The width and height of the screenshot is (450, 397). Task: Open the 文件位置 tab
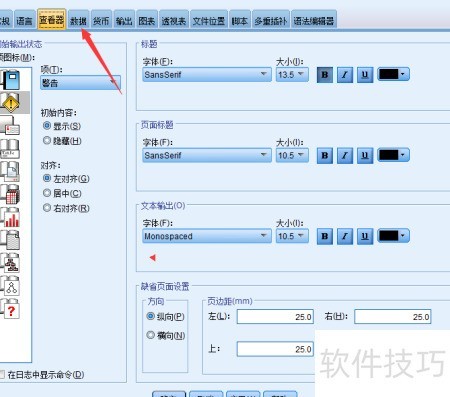[209, 21]
